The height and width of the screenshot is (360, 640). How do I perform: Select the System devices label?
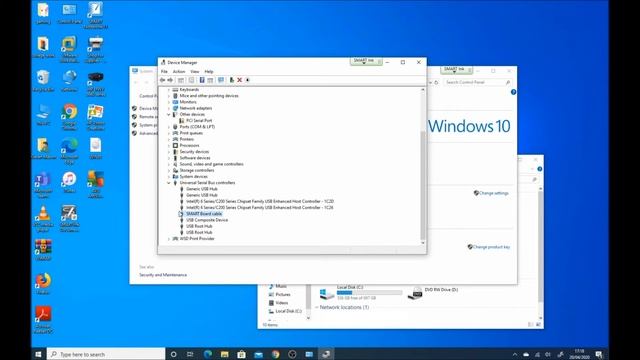tap(193, 176)
